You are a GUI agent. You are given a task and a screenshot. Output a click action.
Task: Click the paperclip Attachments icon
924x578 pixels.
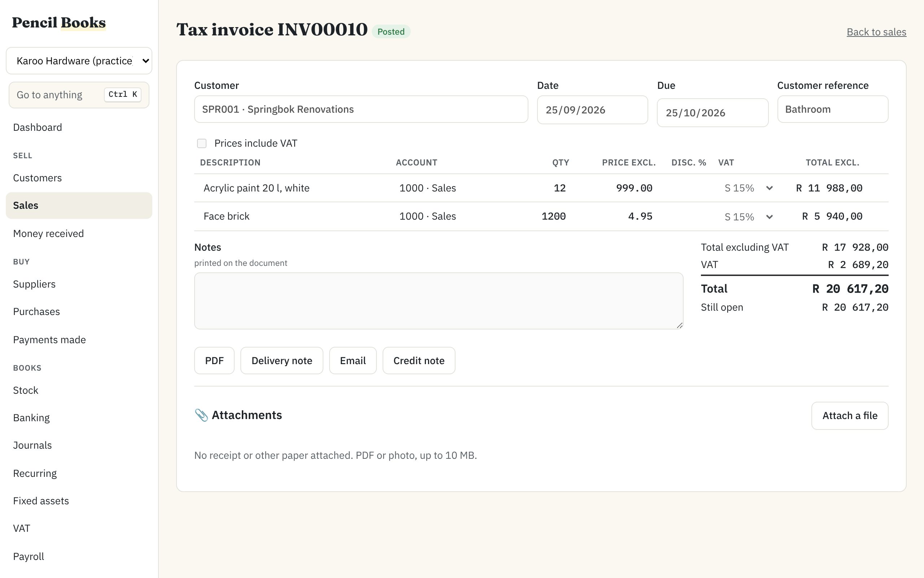[x=201, y=415]
